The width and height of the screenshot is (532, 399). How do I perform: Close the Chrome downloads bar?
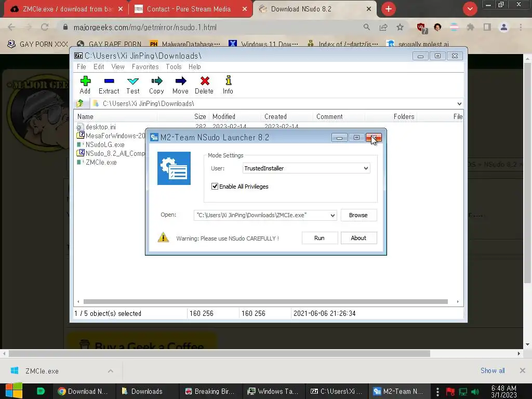point(523,370)
